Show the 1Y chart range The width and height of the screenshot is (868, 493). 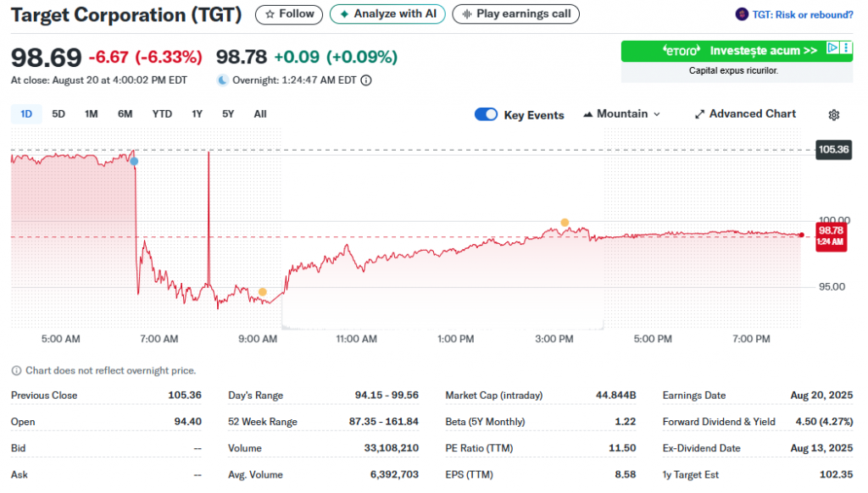click(197, 114)
